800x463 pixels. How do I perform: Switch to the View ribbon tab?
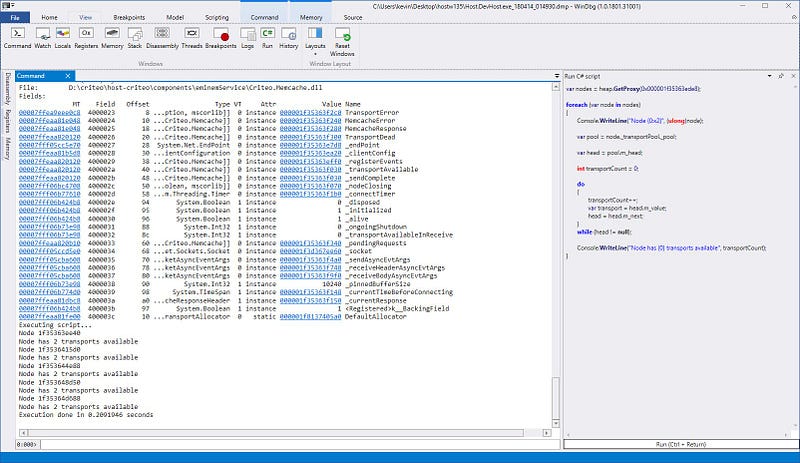click(85, 17)
